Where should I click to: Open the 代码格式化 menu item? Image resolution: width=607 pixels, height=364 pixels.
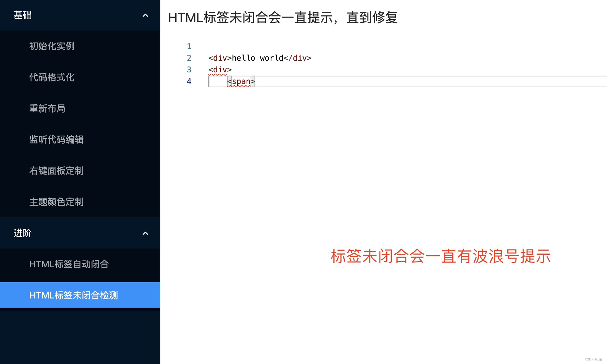(80, 77)
